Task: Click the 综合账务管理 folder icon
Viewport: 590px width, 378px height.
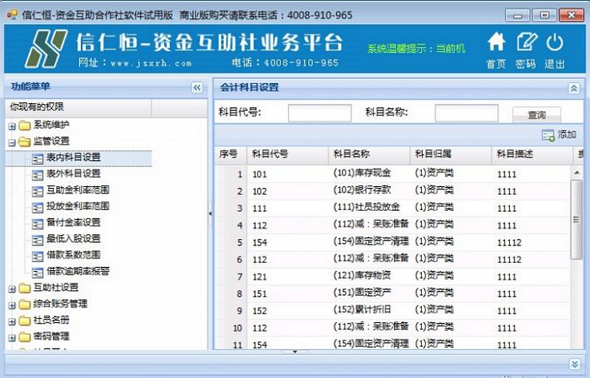Action: (x=24, y=305)
